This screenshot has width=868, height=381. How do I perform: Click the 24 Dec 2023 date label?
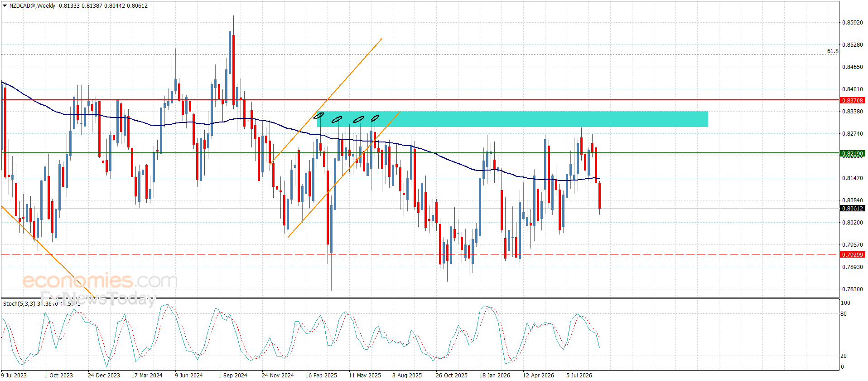(104, 375)
